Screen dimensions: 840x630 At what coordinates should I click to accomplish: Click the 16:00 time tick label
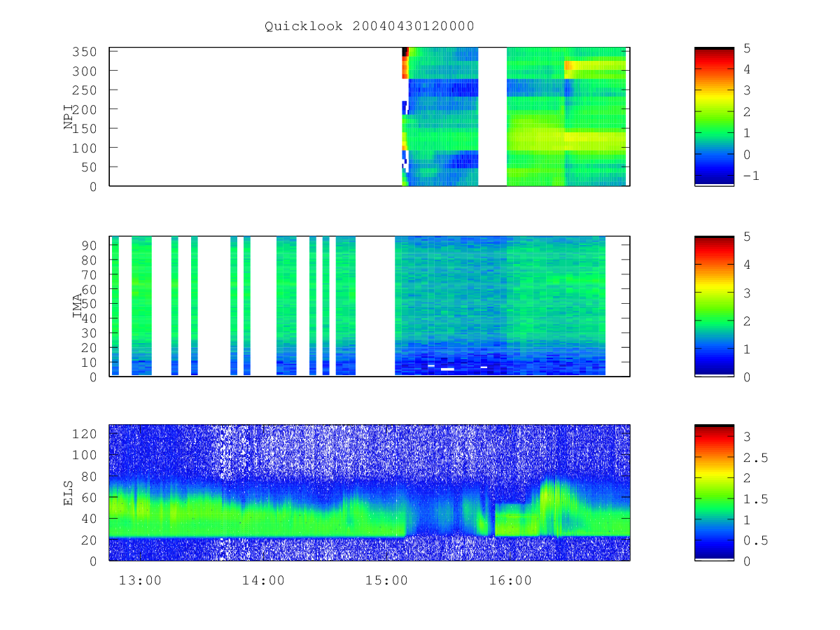tap(510, 580)
